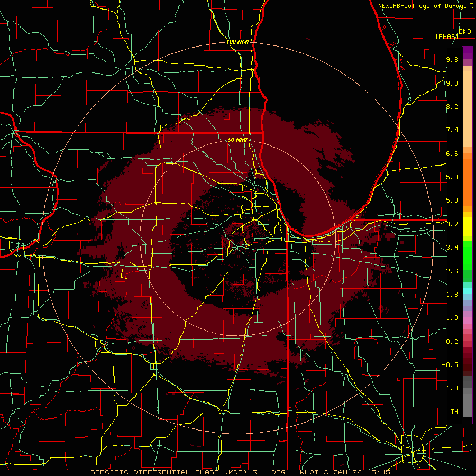This screenshot has width=476, height=476.
Task: Click the 1.0 value on color scale
Action: [452, 318]
